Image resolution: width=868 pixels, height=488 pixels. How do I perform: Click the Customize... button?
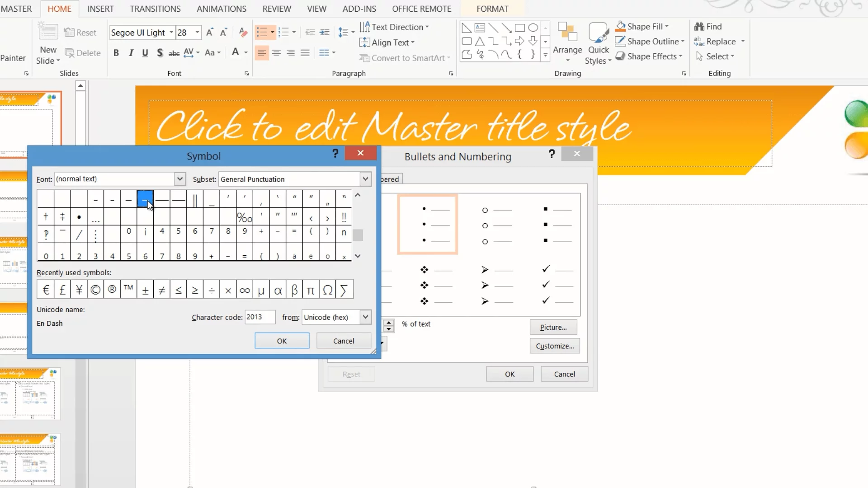pyautogui.click(x=554, y=346)
